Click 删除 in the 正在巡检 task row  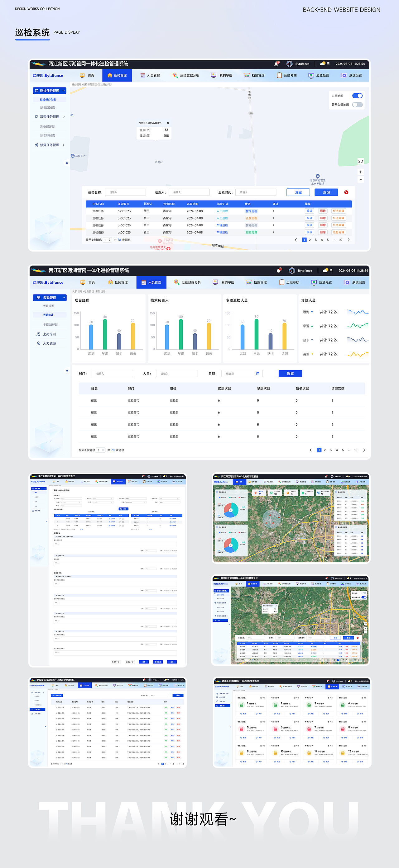click(323, 218)
